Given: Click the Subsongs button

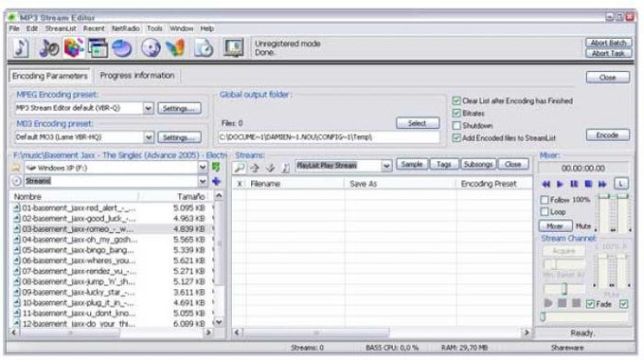Looking at the screenshot, I should (478, 165).
